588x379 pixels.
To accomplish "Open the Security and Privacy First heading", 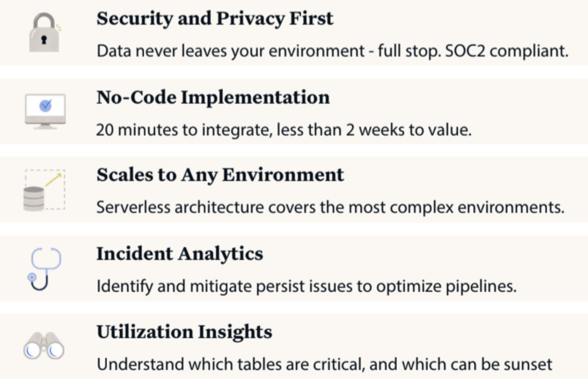I will point(215,19).
